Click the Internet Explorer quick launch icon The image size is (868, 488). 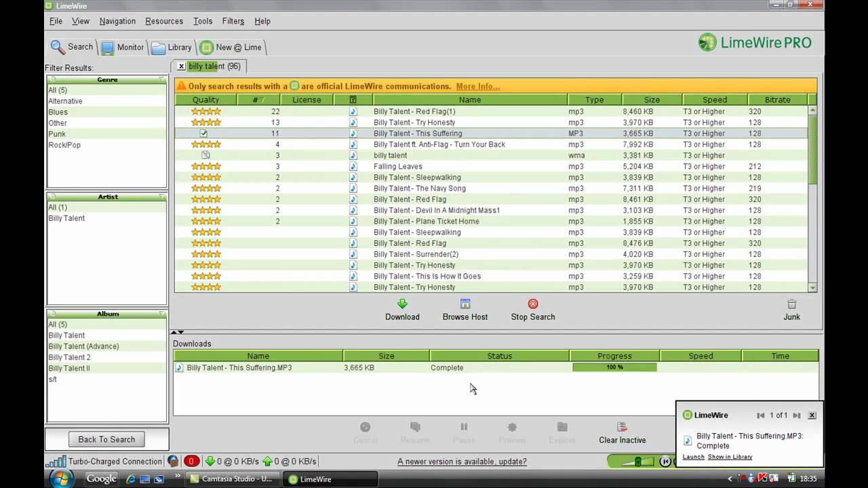[x=131, y=479]
